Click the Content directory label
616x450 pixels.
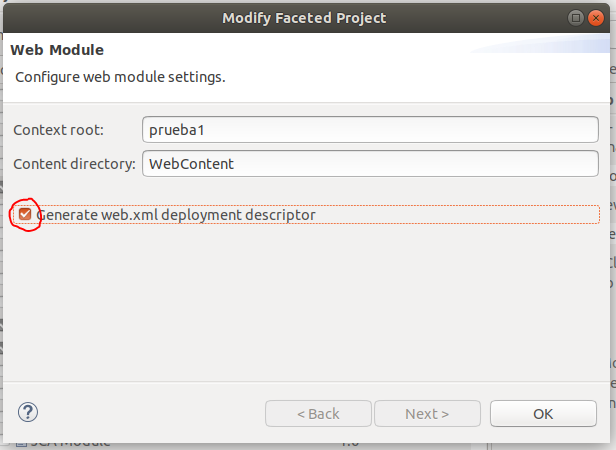coord(74,164)
